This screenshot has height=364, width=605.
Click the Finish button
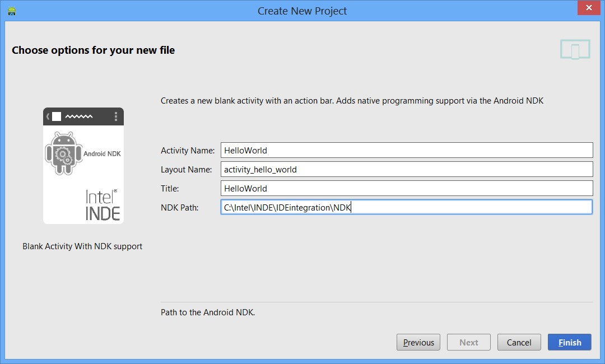569,342
